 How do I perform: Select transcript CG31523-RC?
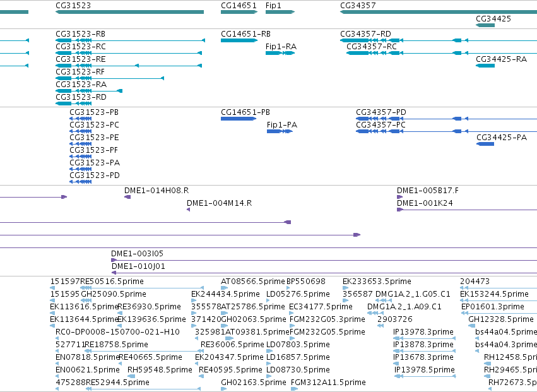pyautogui.click(x=81, y=47)
